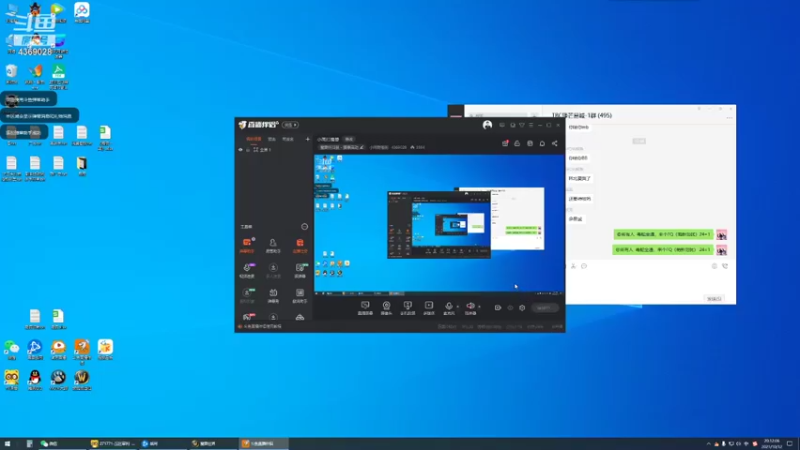Select the first orange scene tab
The image size is (800, 450).
pos(254,139)
